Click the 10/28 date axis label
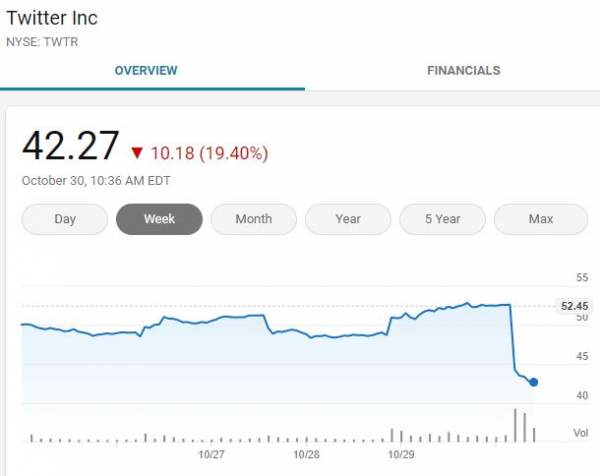600x476 pixels. pos(306,453)
